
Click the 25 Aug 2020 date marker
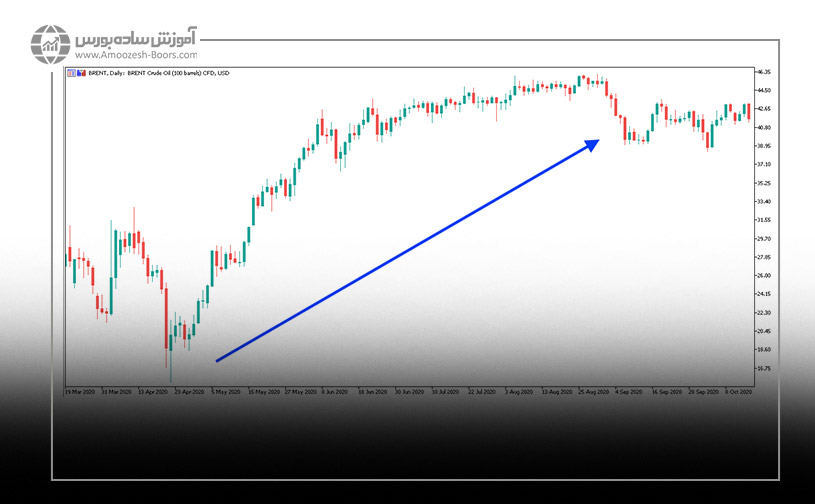click(x=592, y=392)
